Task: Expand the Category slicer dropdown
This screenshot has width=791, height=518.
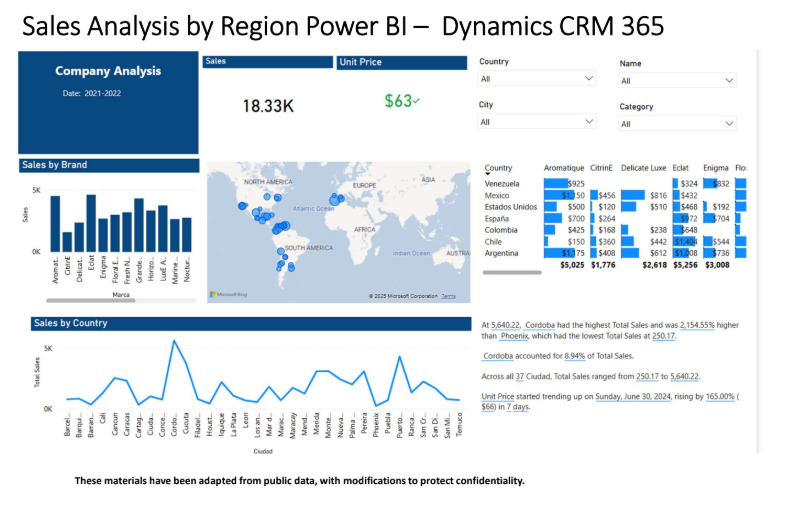Action: [x=677, y=124]
